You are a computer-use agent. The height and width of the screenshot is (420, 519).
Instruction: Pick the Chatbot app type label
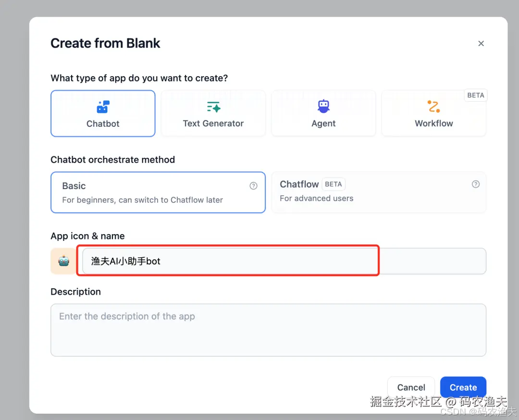(103, 123)
